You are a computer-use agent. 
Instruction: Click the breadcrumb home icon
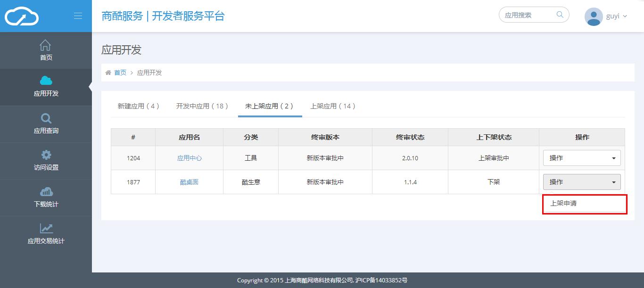pos(108,73)
